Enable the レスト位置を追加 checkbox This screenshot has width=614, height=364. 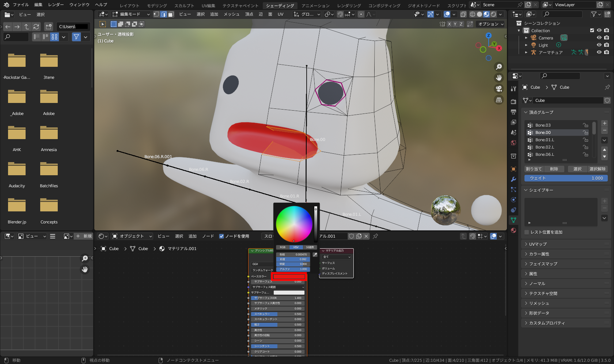click(x=527, y=232)
